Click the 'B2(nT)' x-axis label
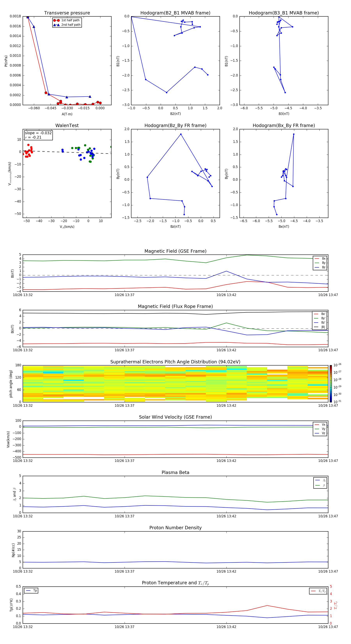The width and height of the screenshot is (351, 644). coord(175,114)
